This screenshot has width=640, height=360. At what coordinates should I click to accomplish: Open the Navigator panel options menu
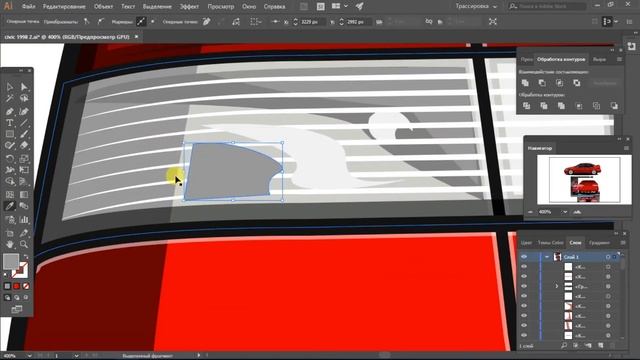(626, 148)
